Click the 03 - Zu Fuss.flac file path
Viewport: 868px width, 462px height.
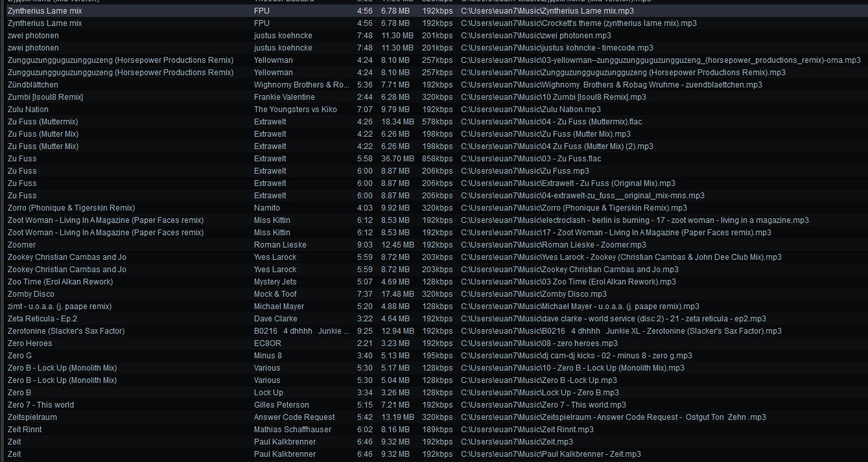tap(531, 159)
